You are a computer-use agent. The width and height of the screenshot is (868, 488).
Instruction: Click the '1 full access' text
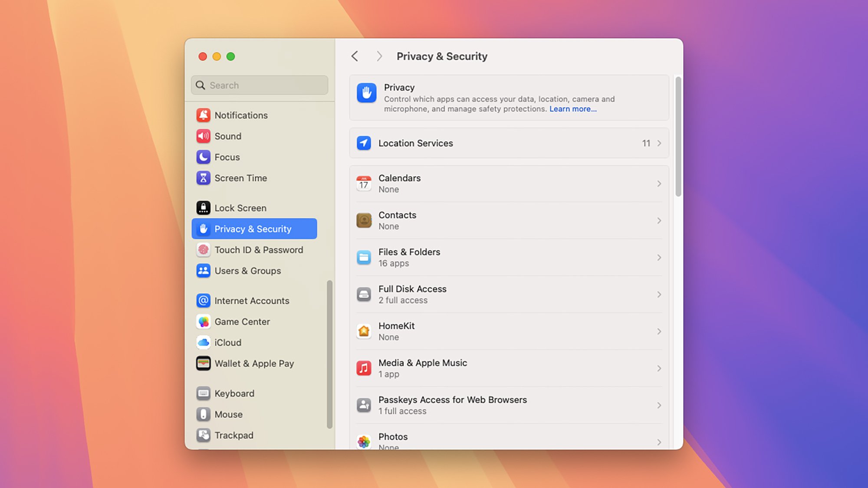(402, 411)
